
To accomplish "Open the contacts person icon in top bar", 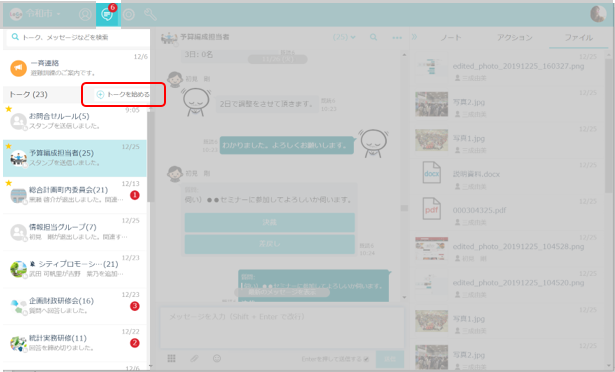I will [x=85, y=15].
